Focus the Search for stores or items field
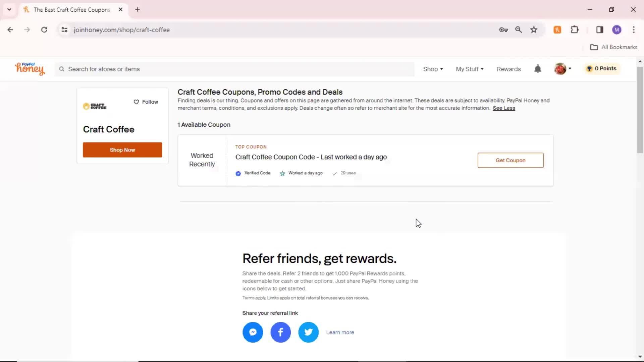Viewport: 644px width, 362px height. (x=235, y=69)
